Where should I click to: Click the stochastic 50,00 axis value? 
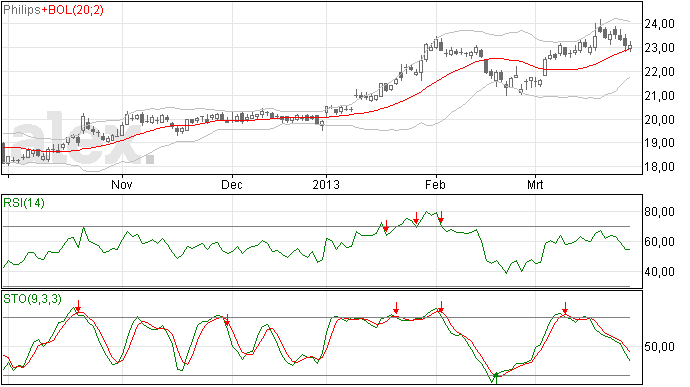659,347
